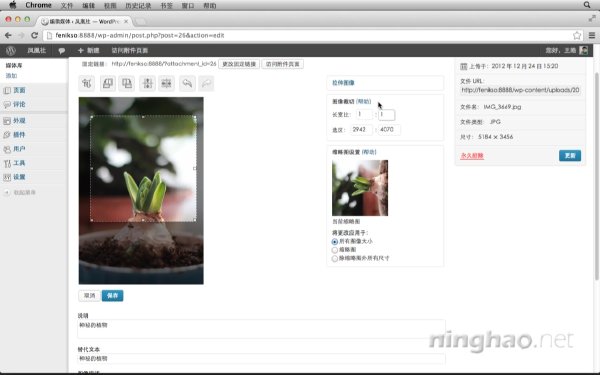Screen dimensions: 600x375
Task: Open the 窗口 (Window) menu
Action: pos(188,6)
